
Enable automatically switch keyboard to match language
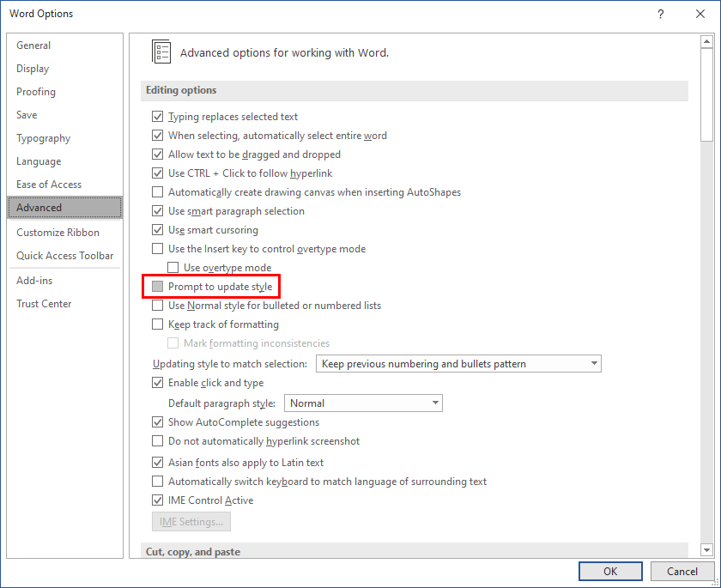(x=157, y=482)
